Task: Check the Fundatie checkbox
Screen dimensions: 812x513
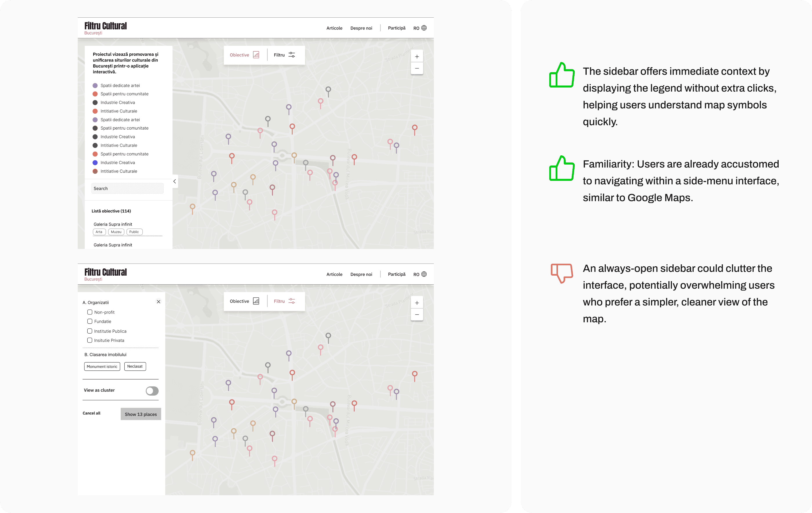Action: (90, 321)
